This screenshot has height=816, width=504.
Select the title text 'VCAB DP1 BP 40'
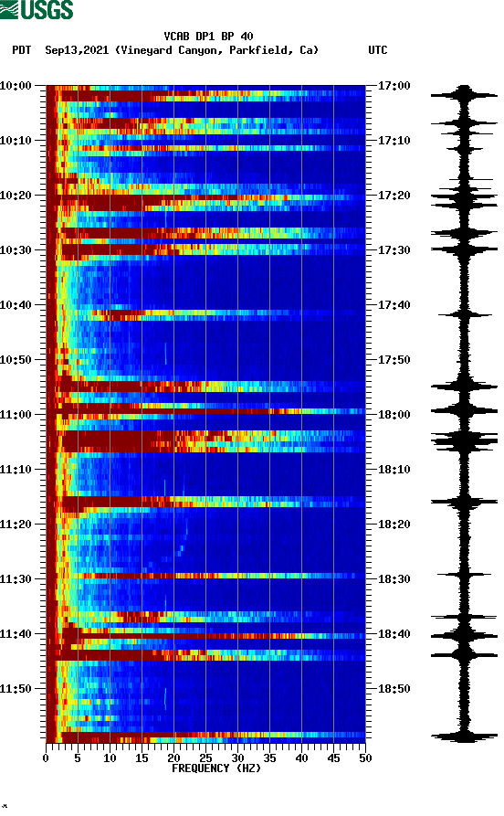click(x=208, y=37)
